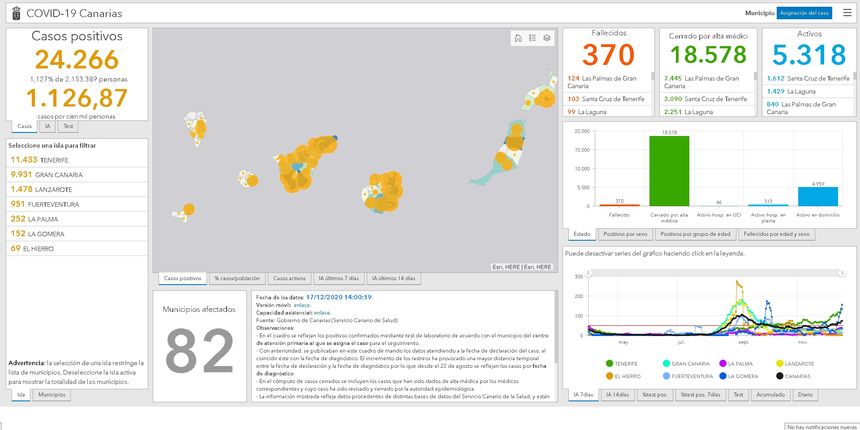Open the map legend icon

tap(533, 38)
